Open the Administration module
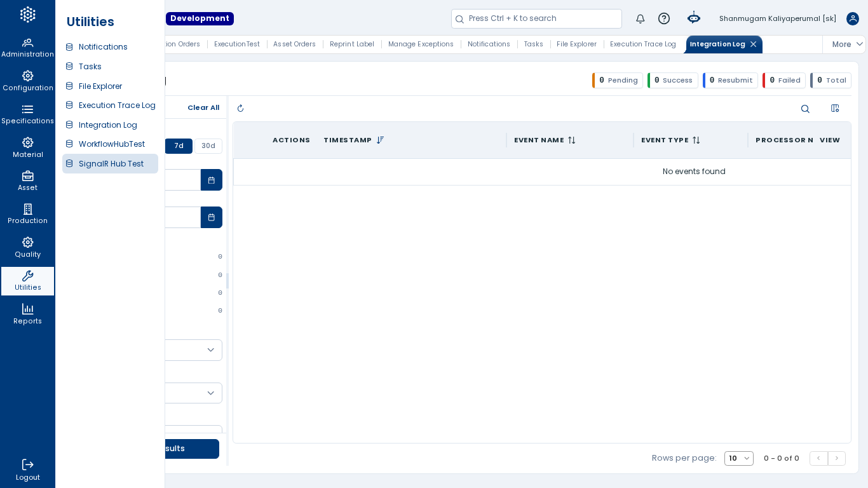This screenshot has width=868, height=488. (x=27, y=48)
